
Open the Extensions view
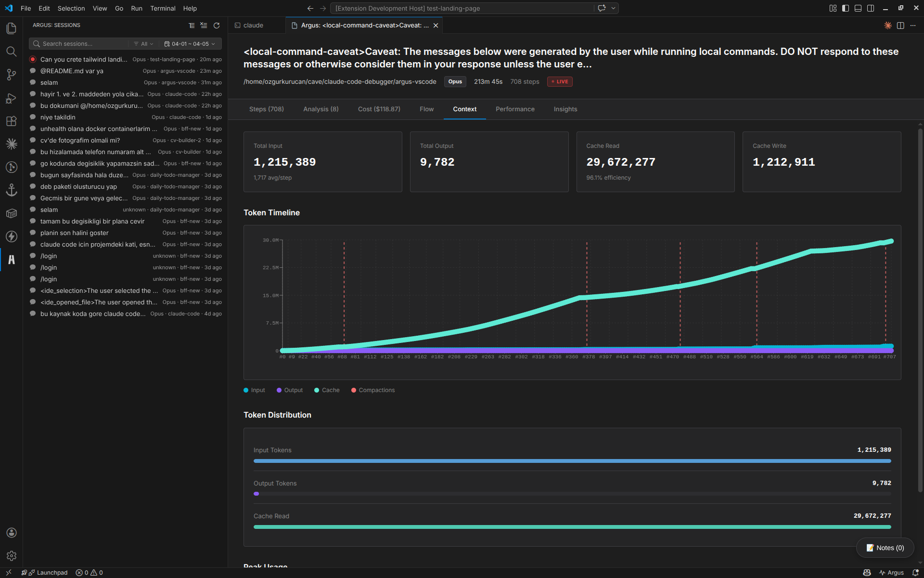(x=12, y=121)
